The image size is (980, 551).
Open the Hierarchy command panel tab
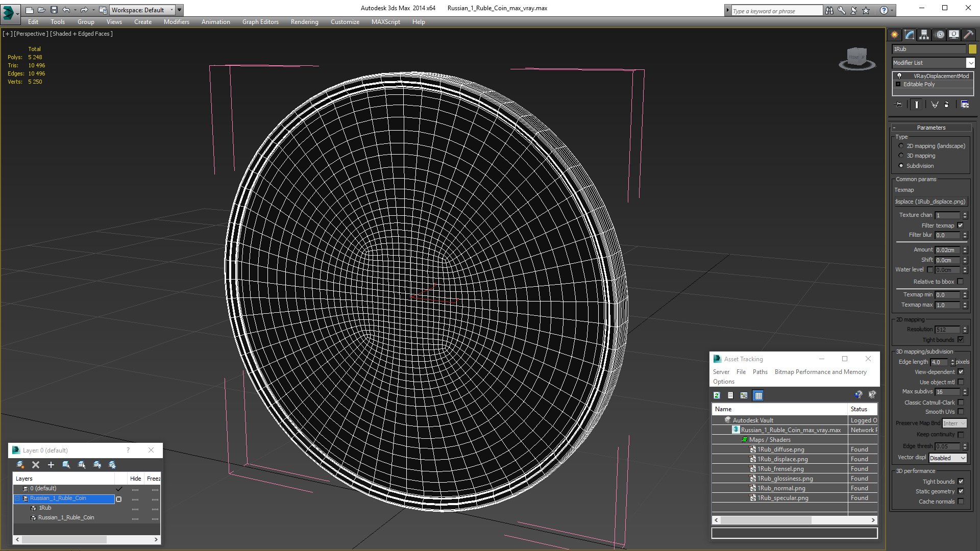tap(924, 35)
